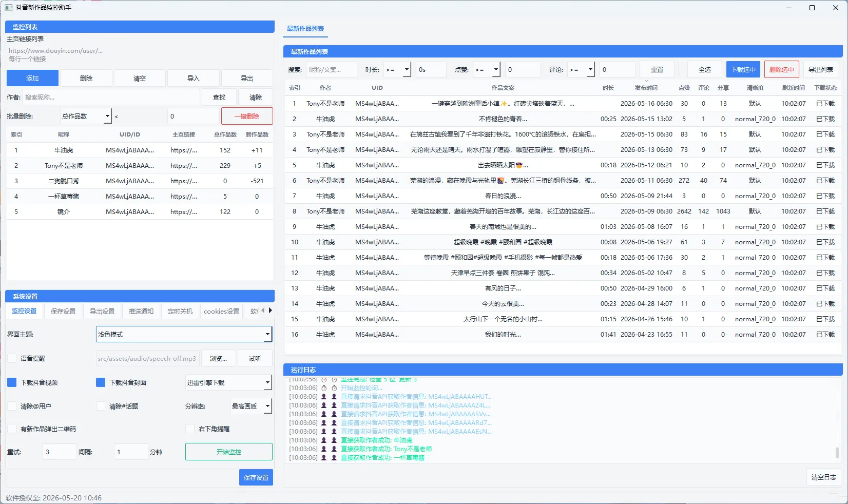848x504 pixels.
Task: Open the 最高画质 resolution dropdown
Action: coord(251,406)
